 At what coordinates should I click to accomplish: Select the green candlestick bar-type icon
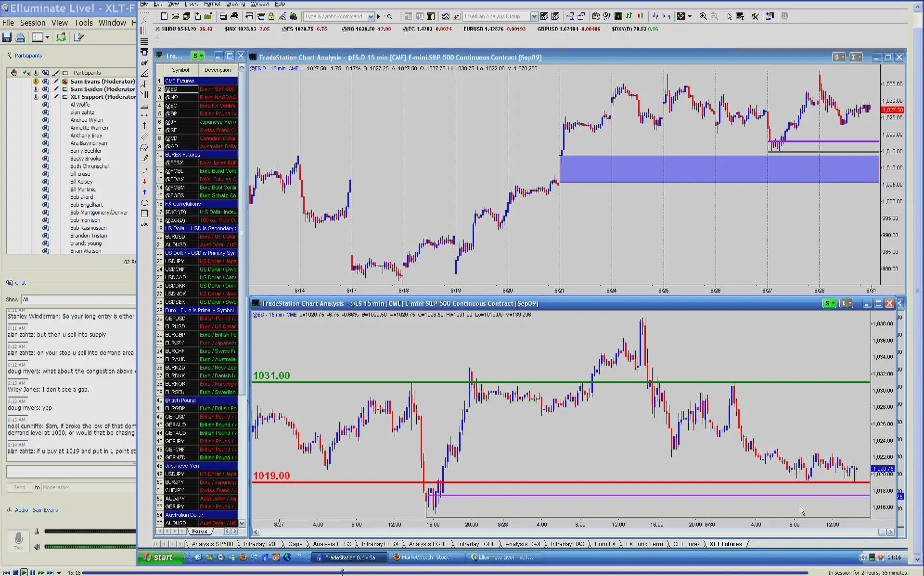click(x=629, y=16)
